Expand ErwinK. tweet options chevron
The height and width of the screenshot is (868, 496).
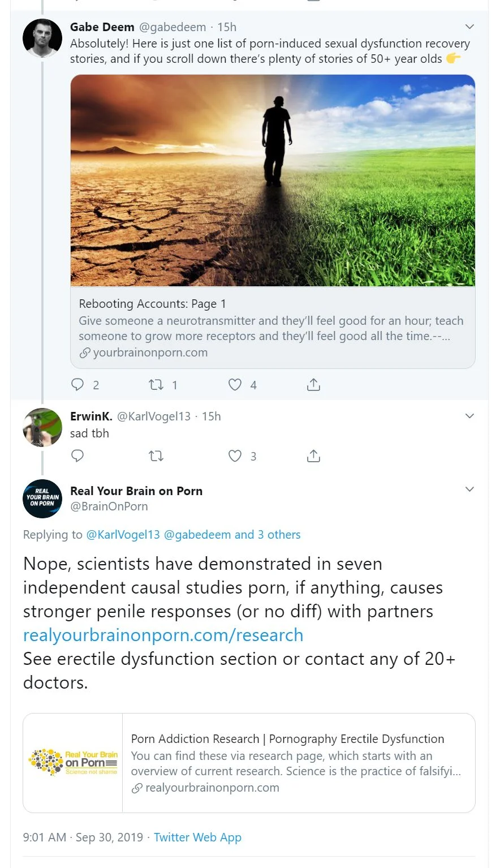click(x=469, y=416)
